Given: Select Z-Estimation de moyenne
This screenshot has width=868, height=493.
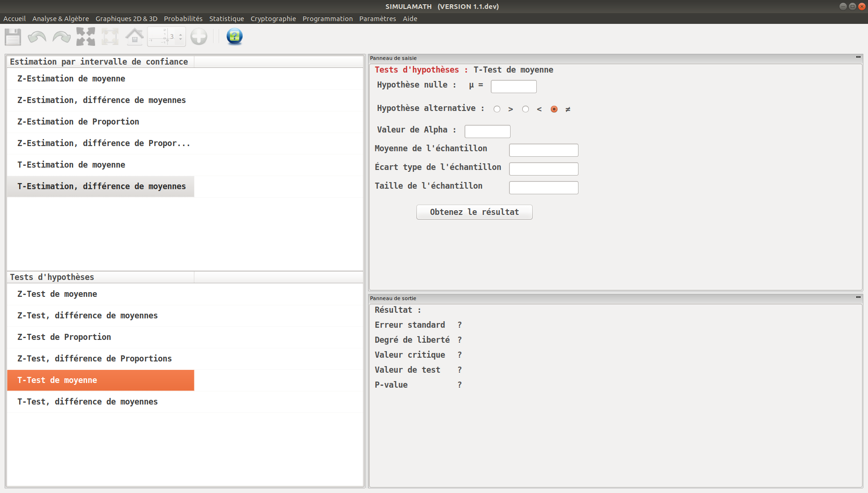Looking at the screenshot, I should tap(101, 79).
